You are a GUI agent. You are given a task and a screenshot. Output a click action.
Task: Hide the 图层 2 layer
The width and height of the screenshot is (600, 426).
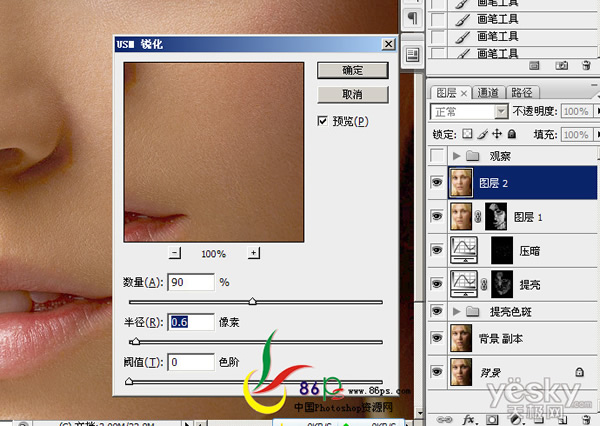tap(437, 182)
